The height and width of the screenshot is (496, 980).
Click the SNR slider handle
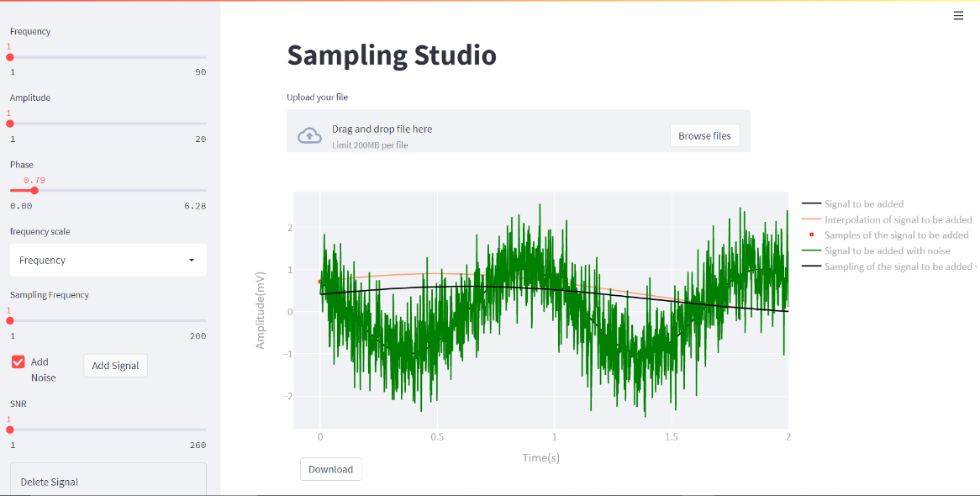(9, 430)
